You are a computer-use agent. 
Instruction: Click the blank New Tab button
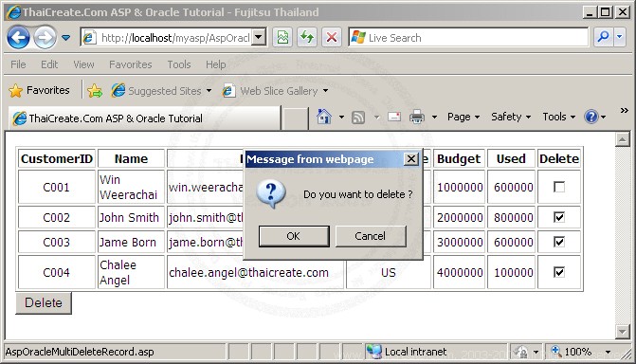coord(295,118)
